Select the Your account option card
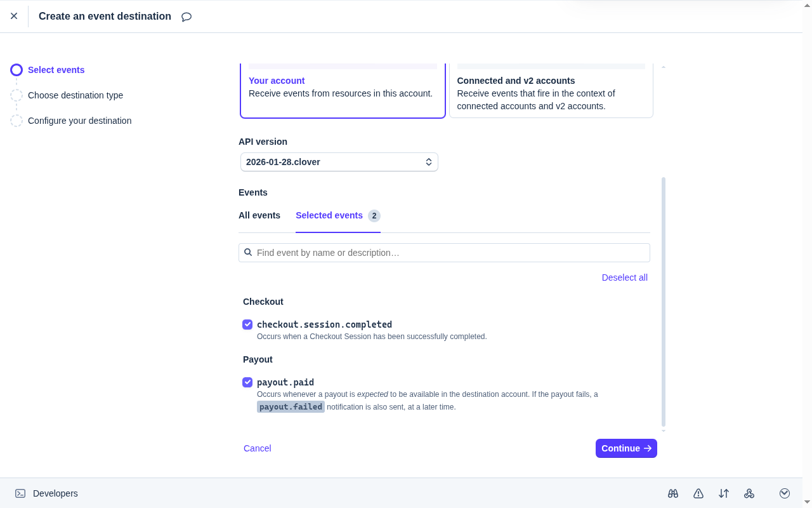The width and height of the screenshot is (812, 508). click(x=343, y=92)
